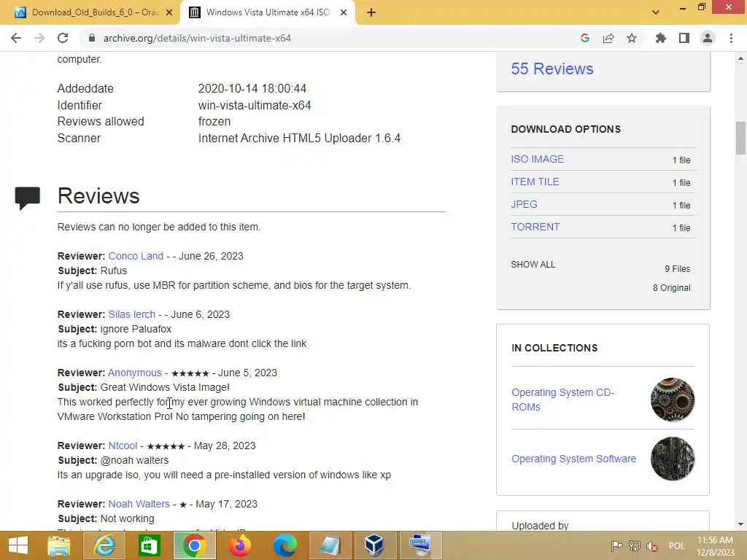
Task: Open the Chrome profile avatar
Action: click(x=708, y=38)
